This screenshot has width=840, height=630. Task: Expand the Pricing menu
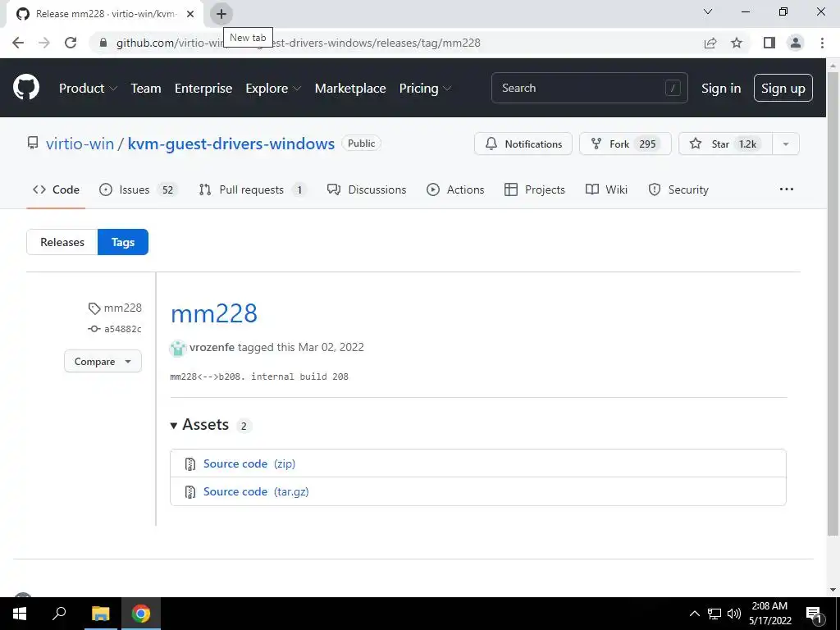tap(425, 89)
